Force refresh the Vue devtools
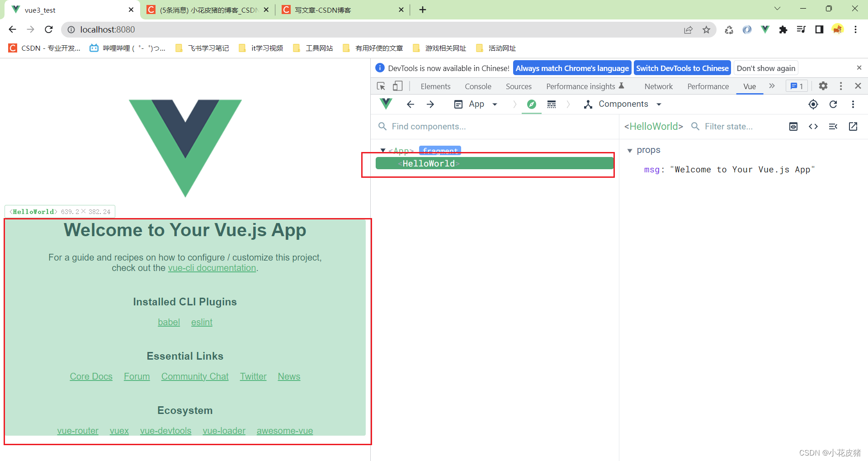This screenshot has height=461, width=868. click(x=833, y=105)
